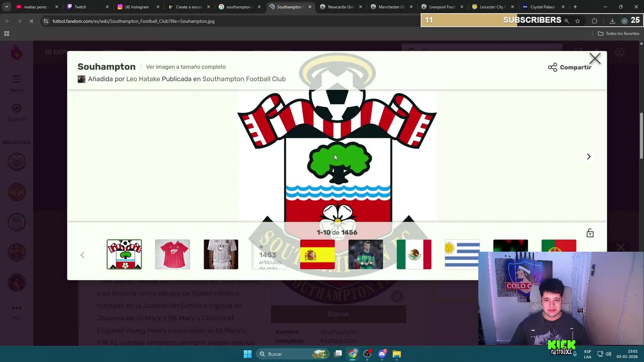The image size is (644, 362).
Task: Bookmark this page with the star icon
Action: tap(578, 21)
